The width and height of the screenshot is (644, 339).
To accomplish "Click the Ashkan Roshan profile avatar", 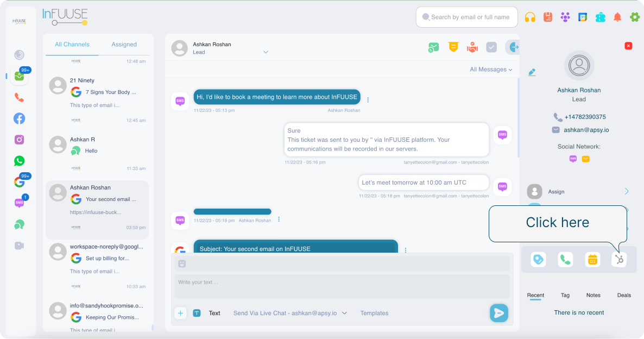I will click(579, 66).
